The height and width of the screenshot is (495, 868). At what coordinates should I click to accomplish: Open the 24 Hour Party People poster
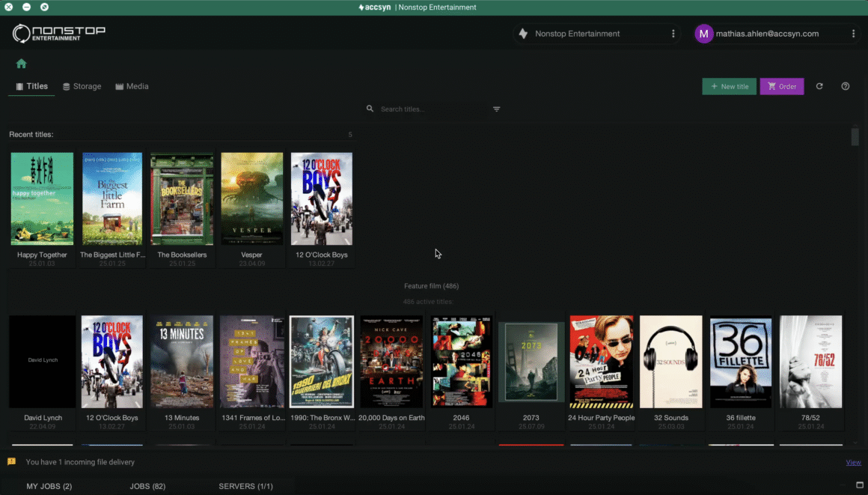pos(601,362)
